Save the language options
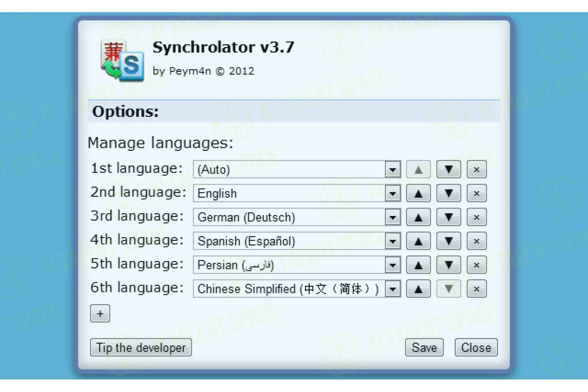Image resolution: width=588 pixels, height=392 pixels. (424, 348)
